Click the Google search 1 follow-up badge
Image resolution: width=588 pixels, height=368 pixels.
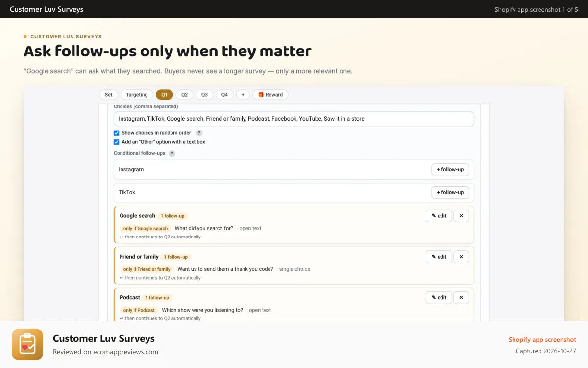coord(172,216)
